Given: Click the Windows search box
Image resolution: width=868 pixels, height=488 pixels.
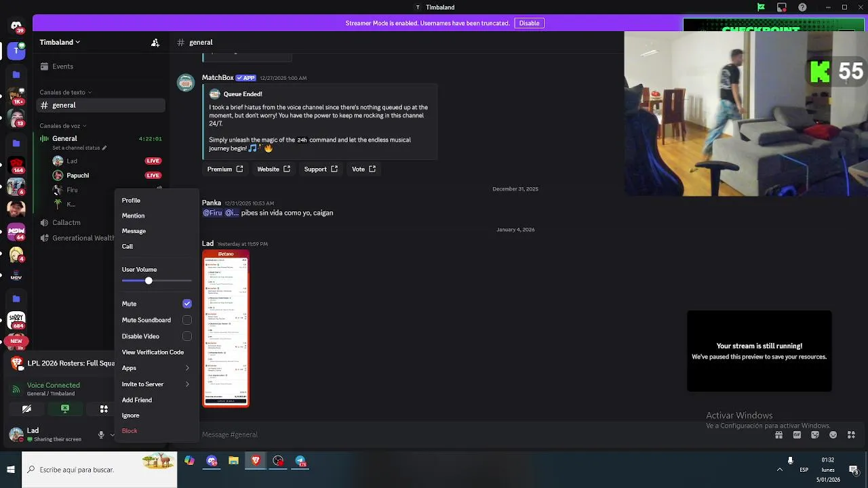Looking at the screenshot, I should coord(100,470).
